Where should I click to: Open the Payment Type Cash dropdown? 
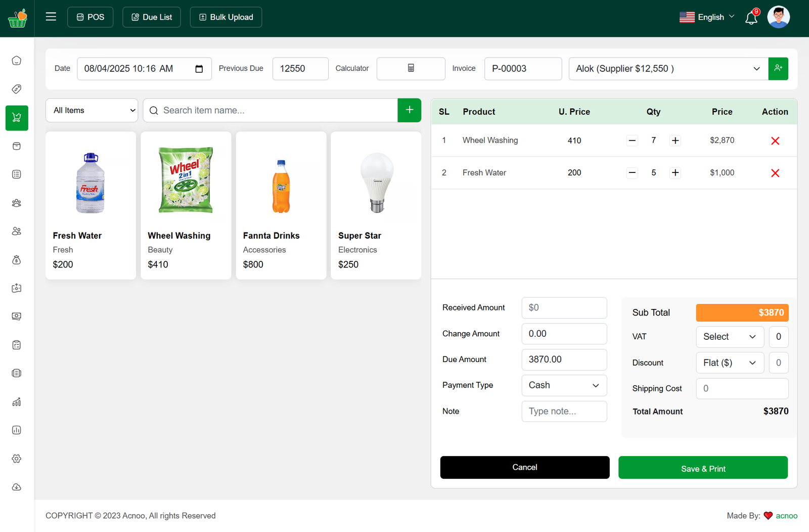[x=564, y=385]
